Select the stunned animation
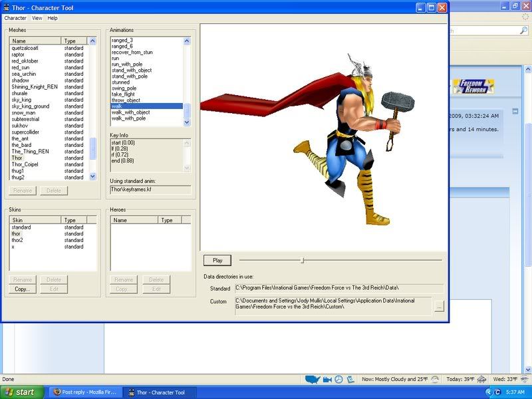This screenshot has height=399, width=532. click(120, 82)
